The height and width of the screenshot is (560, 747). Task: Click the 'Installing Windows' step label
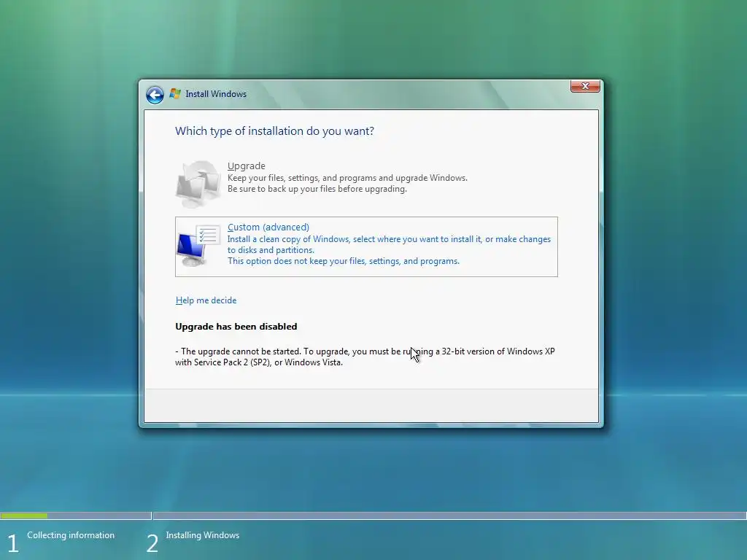tap(203, 535)
